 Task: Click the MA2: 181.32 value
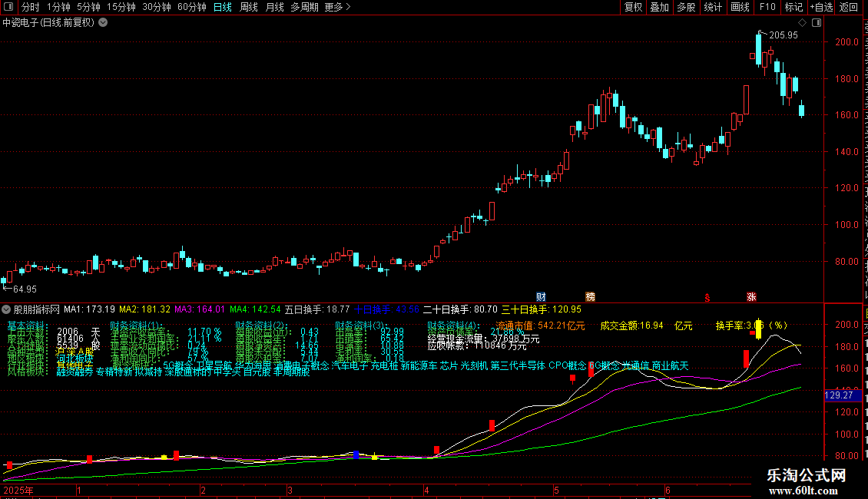coord(145,310)
